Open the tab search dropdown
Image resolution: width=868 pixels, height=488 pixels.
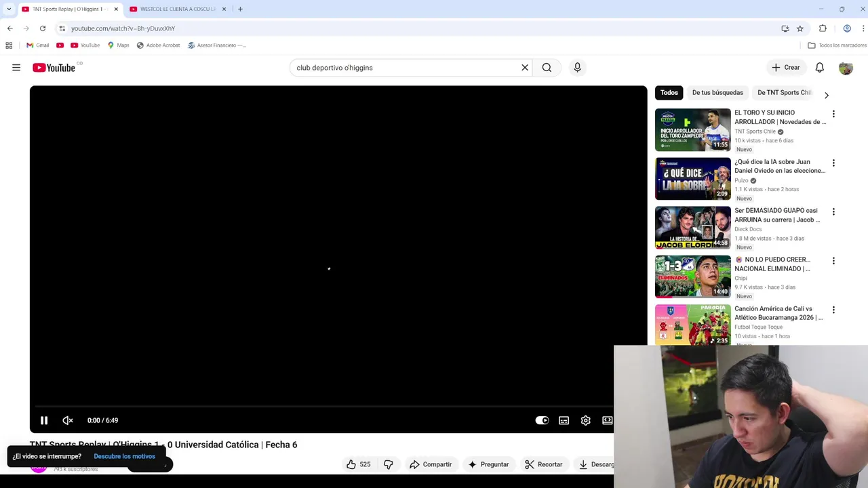click(x=9, y=9)
